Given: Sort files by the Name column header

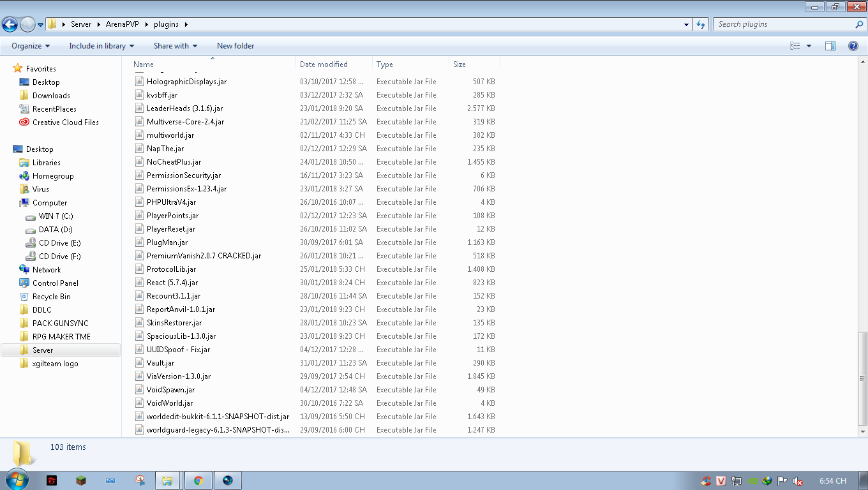Looking at the screenshot, I should (213, 64).
